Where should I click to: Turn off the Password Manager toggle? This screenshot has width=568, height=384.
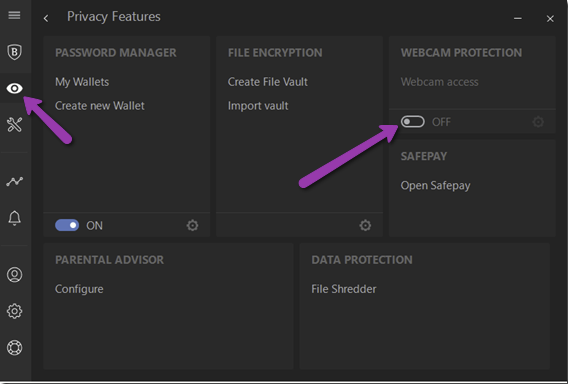[x=67, y=225]
